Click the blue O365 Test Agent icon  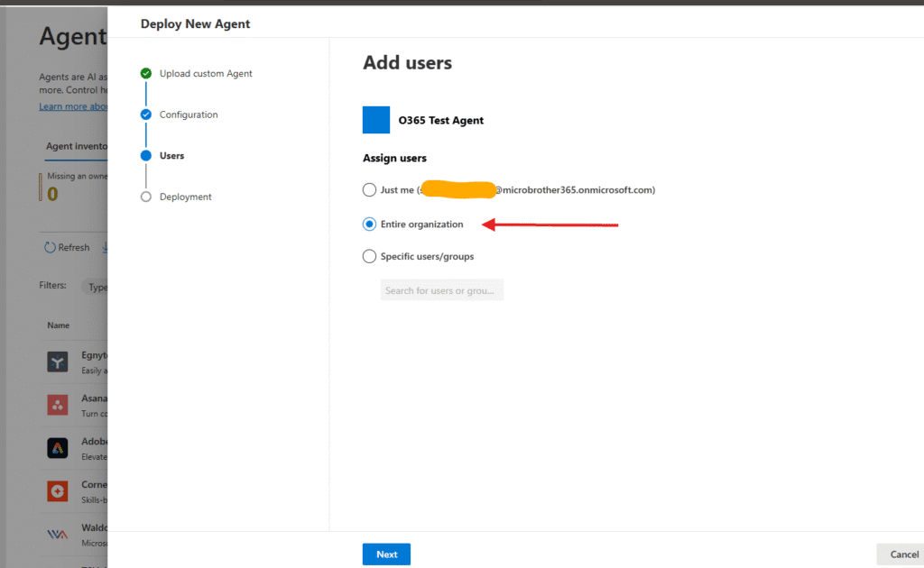[x=376, y=120]
